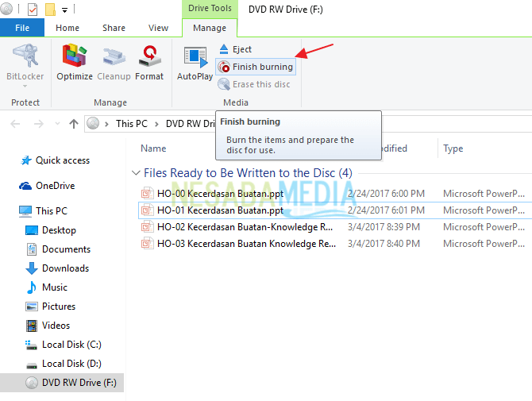Select the Drive Tools contextual tab
Image resolution: width=532 pixels, height=401 pixels.
click(210, 9)
